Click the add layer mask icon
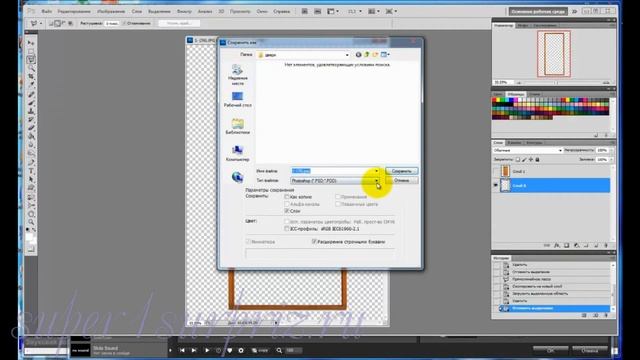This screenshot has width=640, height=360. pos(567,246)
